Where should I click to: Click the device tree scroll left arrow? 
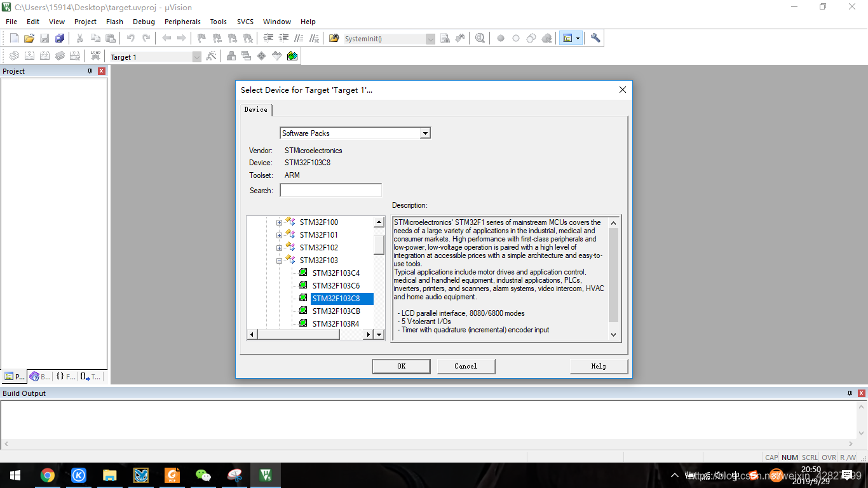252,334
